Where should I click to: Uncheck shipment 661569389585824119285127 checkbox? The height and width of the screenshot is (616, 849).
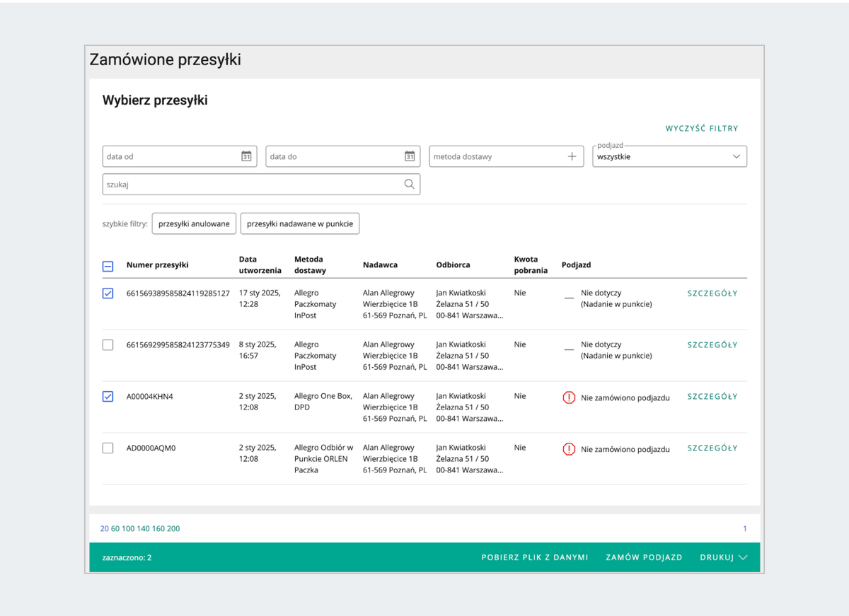(108, 294)
